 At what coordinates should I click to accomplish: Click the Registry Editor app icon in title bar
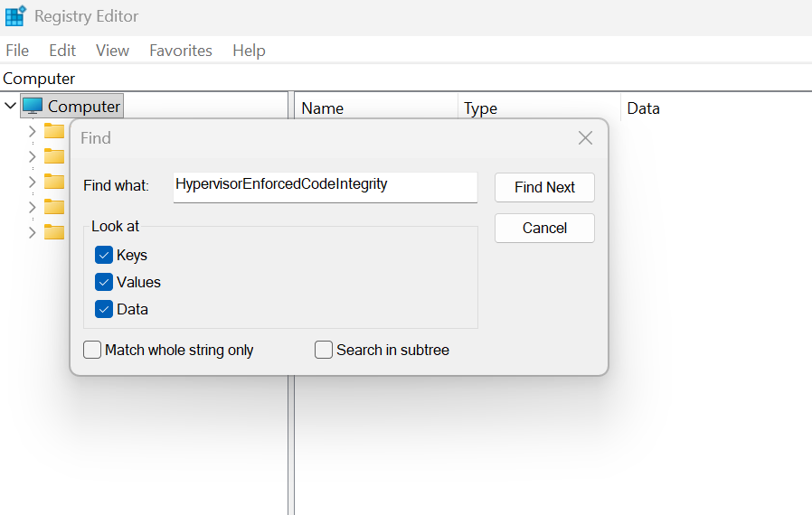click(15, 16)
